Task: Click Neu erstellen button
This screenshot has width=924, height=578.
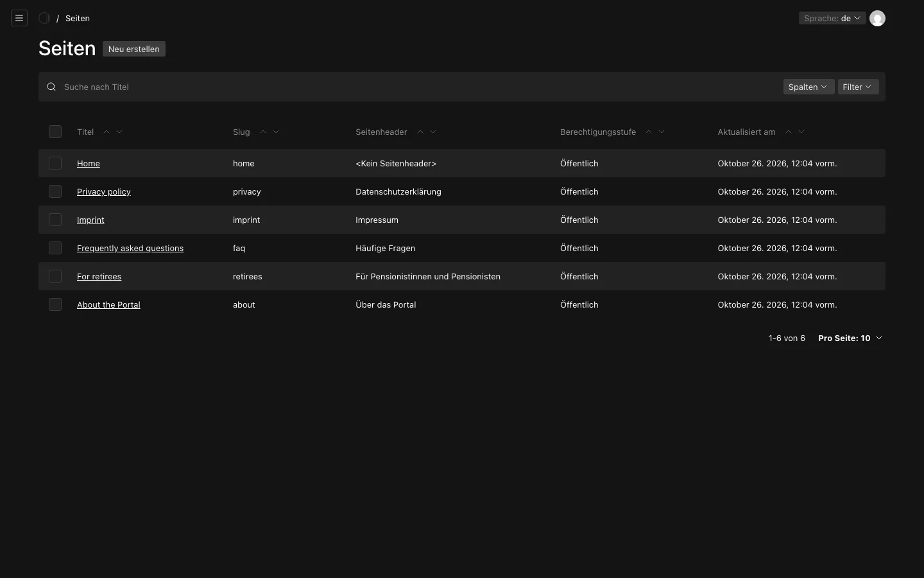Action: pyautogui.click(x=134, y=49)
